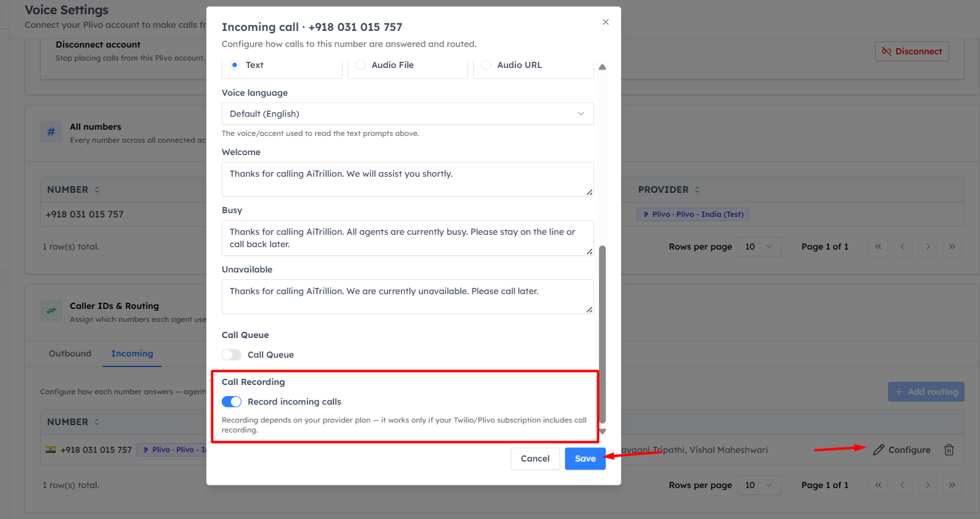Go to previous page in routing table

coord(902,485)
